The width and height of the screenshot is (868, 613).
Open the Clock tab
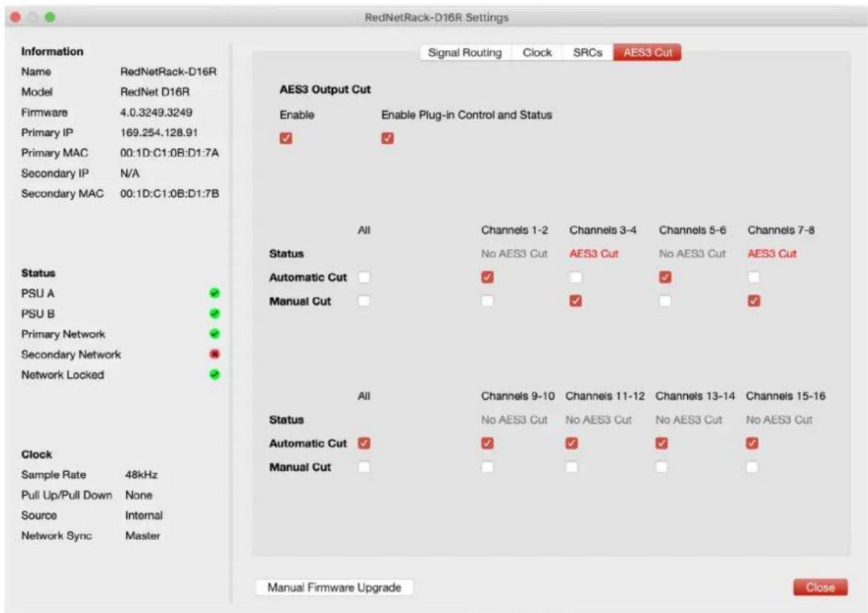click(537, 52)
